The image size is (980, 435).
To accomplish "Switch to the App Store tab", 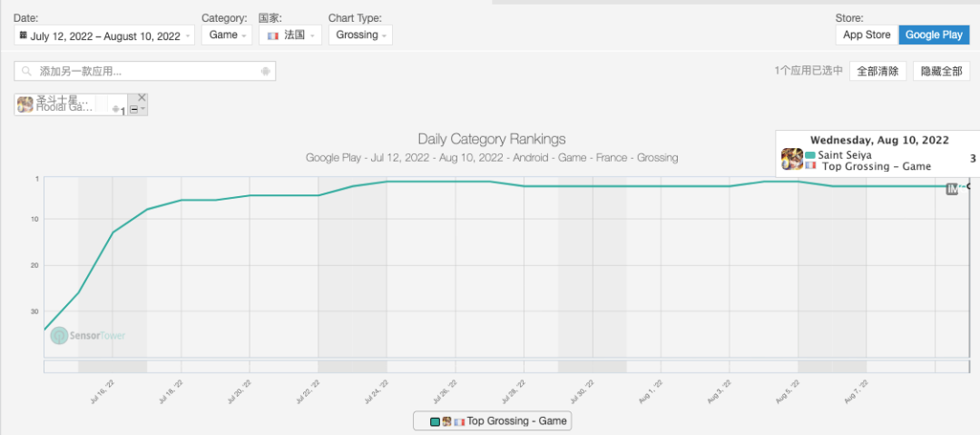I will click(x=867, y=35).
